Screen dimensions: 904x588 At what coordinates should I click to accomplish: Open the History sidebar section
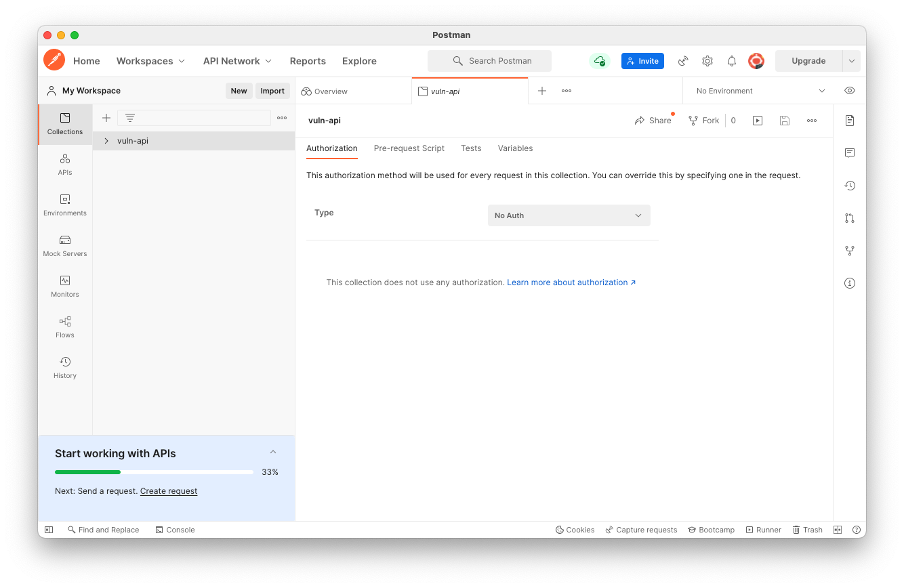click(65, 368)
